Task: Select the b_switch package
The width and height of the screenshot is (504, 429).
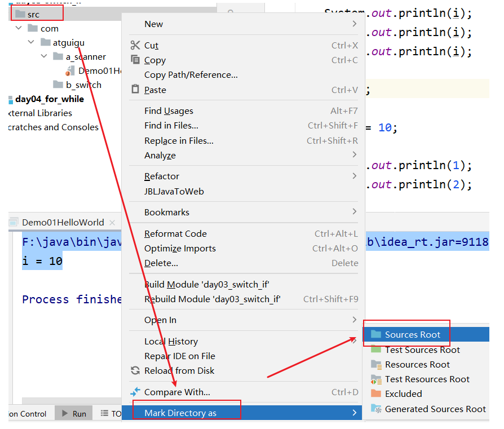Action: click(x=83, y=85)
